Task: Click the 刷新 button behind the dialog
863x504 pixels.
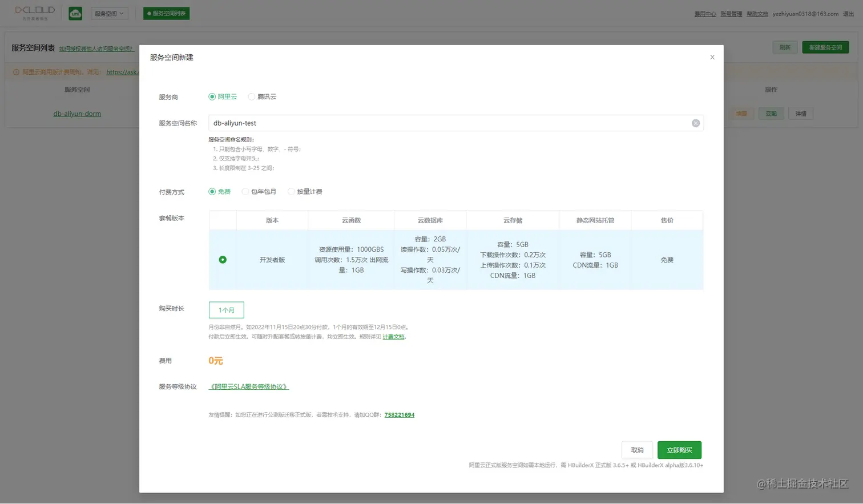Action: pos(785,47)
